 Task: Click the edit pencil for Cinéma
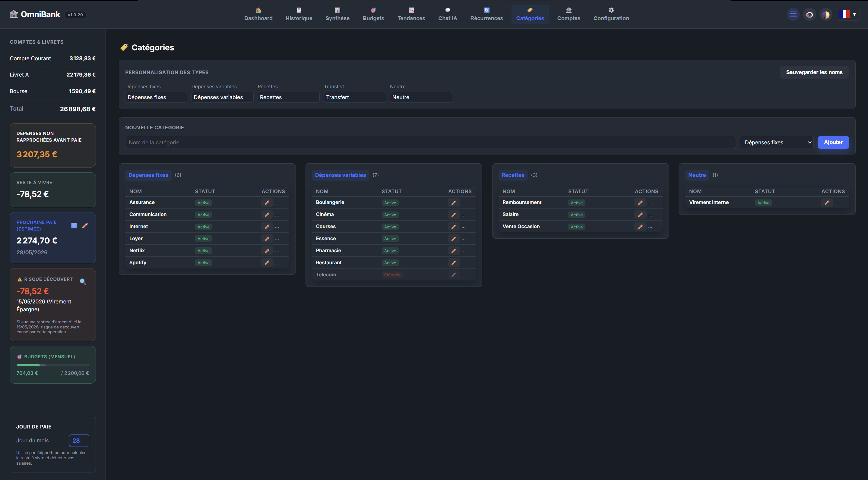coord(454,215)
